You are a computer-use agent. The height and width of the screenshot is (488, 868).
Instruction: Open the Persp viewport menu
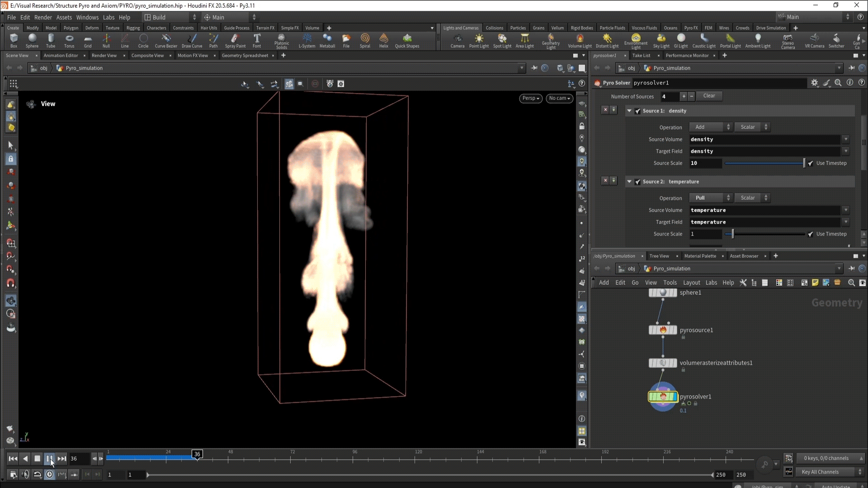click(x=530, y=99)
